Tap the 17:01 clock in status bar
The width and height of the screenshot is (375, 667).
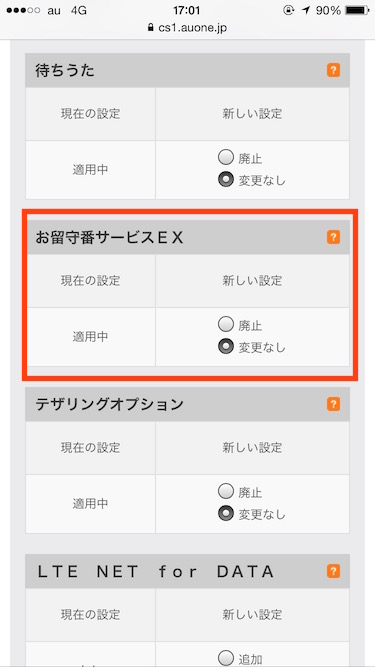pyautogui.click(x=187, y=11)
